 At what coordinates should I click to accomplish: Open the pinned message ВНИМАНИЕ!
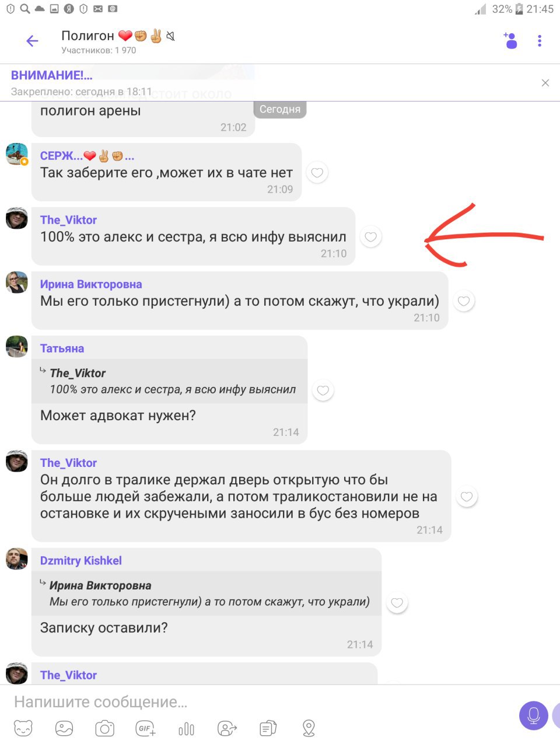(51, 75)
